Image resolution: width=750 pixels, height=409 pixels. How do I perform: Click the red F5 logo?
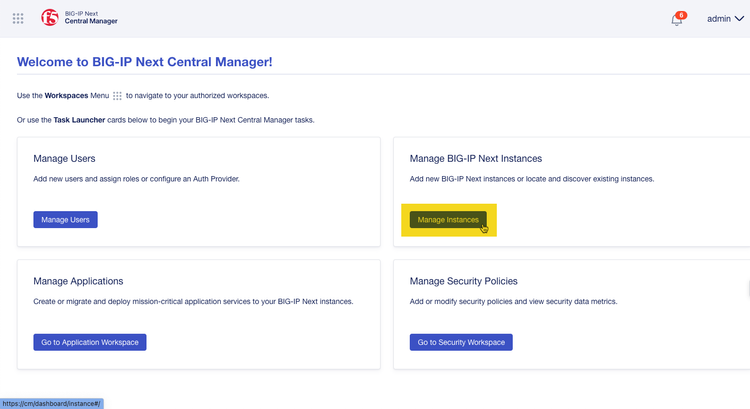pos(50,18)
